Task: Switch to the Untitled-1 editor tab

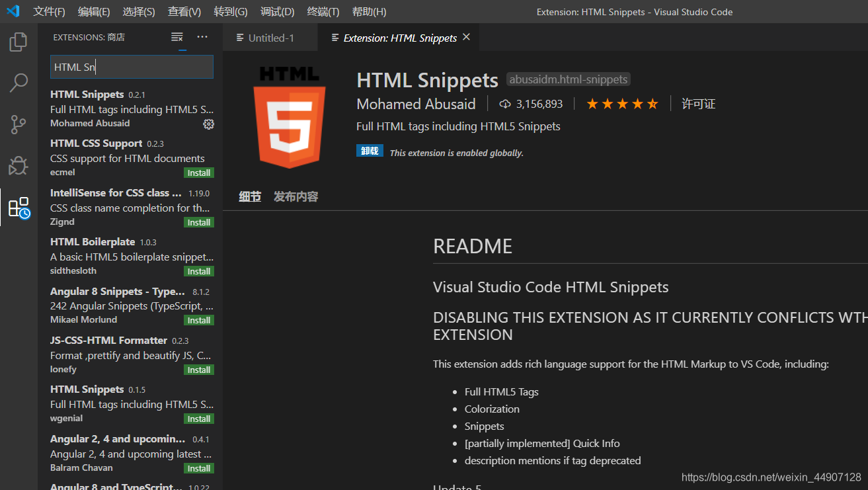Action: coord(270,38)
